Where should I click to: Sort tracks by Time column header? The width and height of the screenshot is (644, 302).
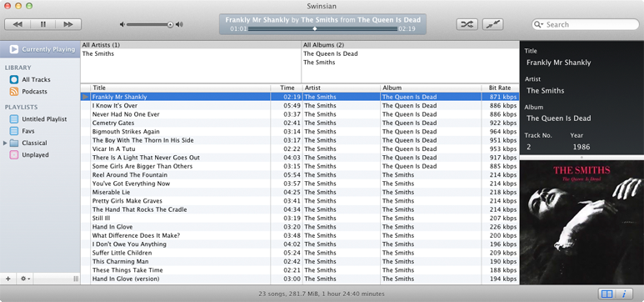pyautogui.click(x=287, y=88)
